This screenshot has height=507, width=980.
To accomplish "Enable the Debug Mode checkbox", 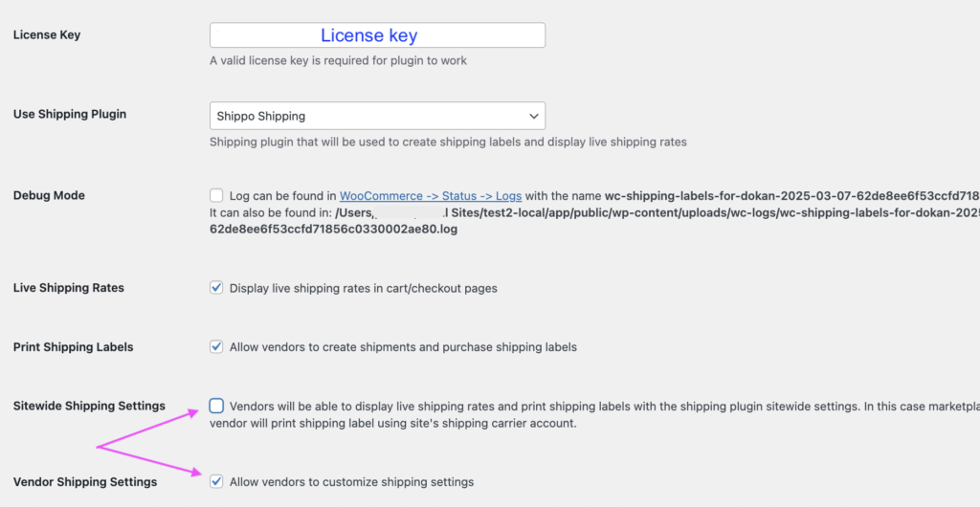I will pyautogui.click(x=216, y=195).
